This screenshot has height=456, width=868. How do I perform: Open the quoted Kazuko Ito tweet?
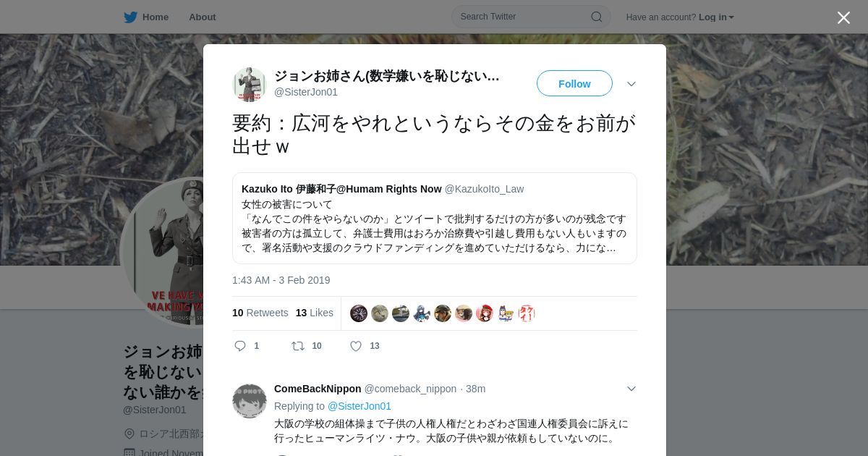[435, 218]
